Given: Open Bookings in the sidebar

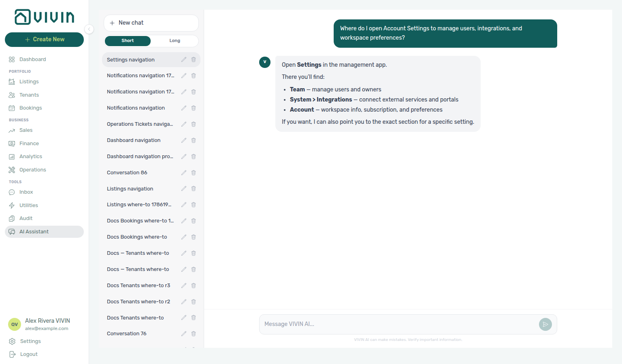Looking at the screenshot, I should pyautogui.click(x=44, y=108).
